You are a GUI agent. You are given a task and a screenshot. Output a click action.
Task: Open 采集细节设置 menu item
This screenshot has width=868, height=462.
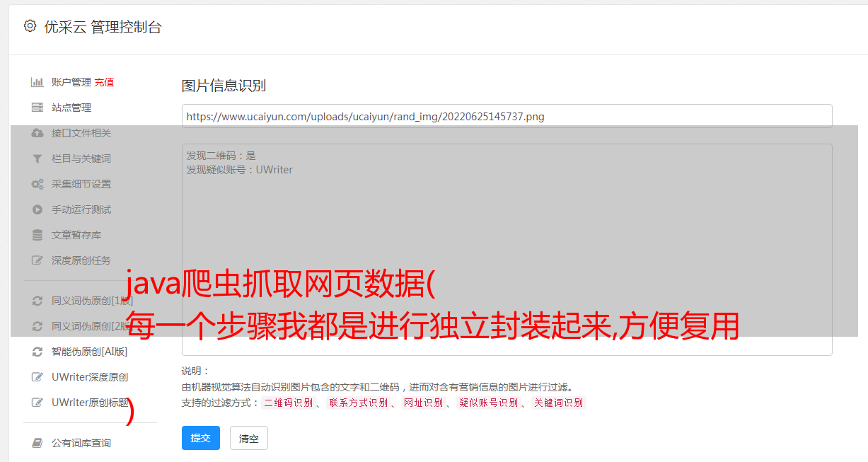coord(81,184)
